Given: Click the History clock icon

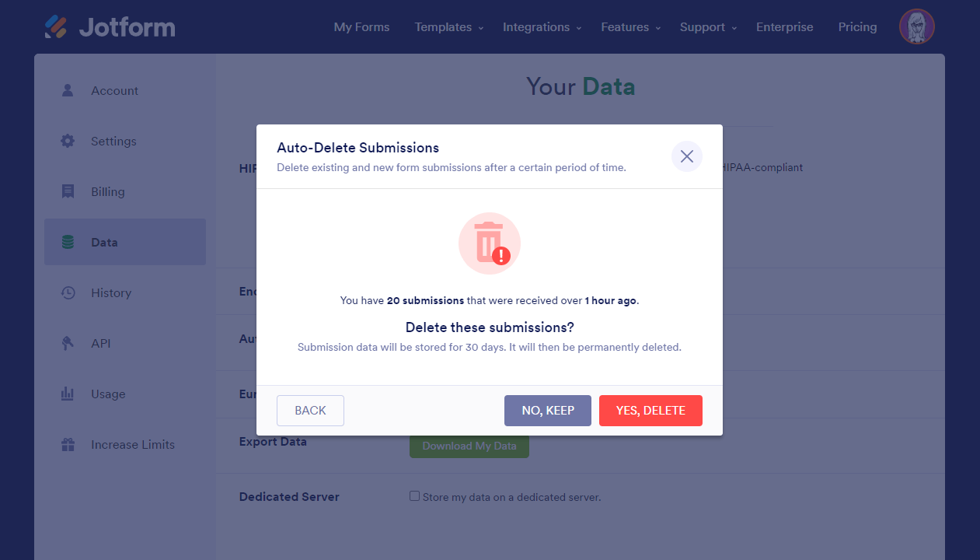Looking at the screenshot, I should (68, 292).
